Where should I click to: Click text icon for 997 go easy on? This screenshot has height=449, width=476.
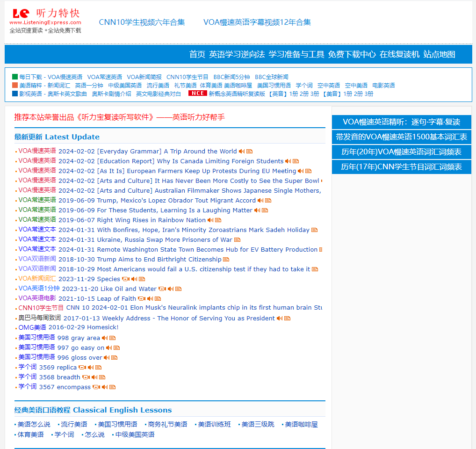click(117, 348)
